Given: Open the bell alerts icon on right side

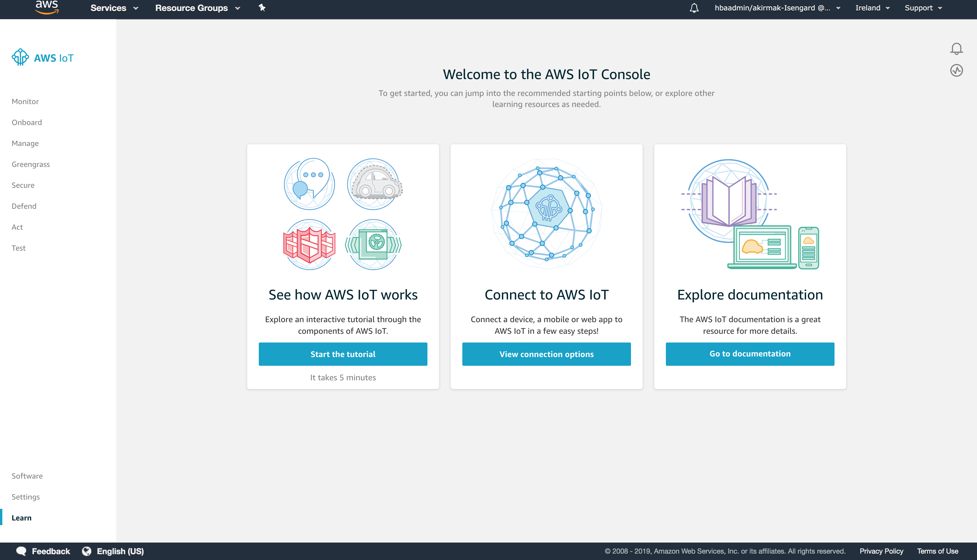Looking at the screenshot, I should click(956, 49).
